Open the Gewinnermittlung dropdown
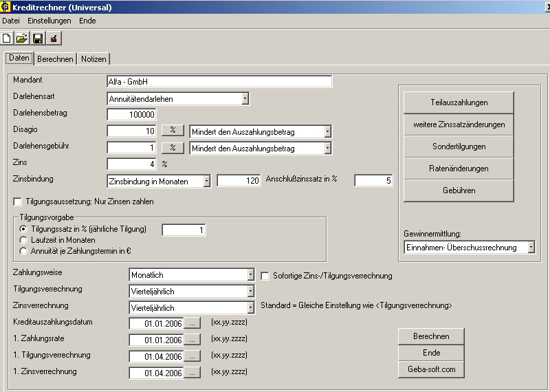Screen dimensions: 550x392 click(x=531, y=248)
